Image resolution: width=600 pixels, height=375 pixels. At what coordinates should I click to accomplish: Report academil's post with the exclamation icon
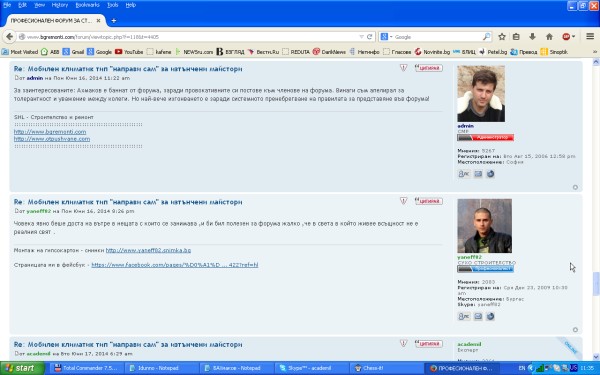coord(403,344)
